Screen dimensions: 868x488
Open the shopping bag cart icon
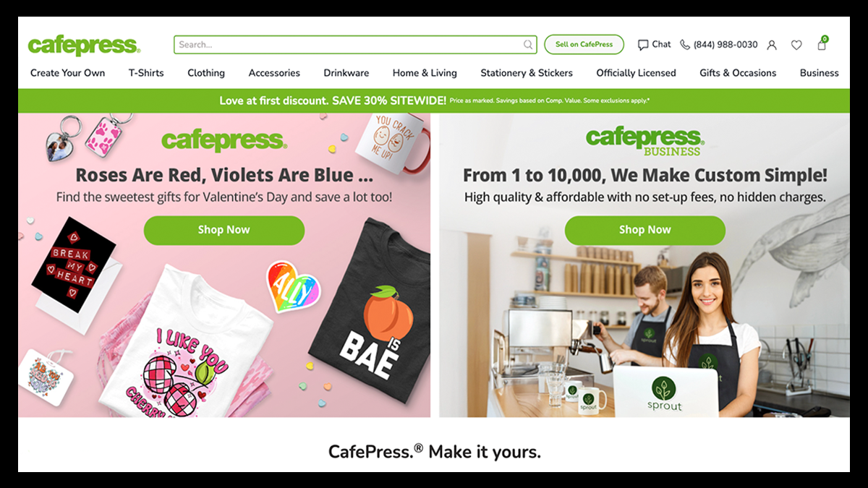(822, 44)
